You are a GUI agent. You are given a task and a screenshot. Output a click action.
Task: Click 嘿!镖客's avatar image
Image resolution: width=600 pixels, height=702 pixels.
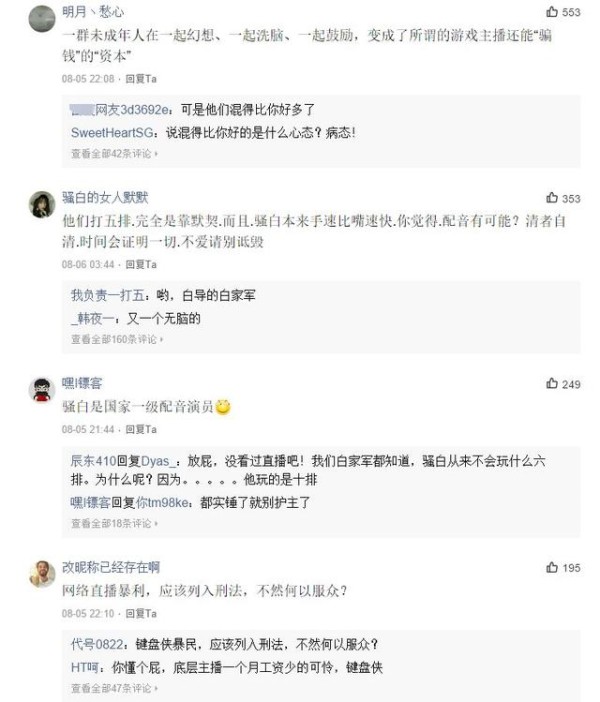tap(41, 389)
